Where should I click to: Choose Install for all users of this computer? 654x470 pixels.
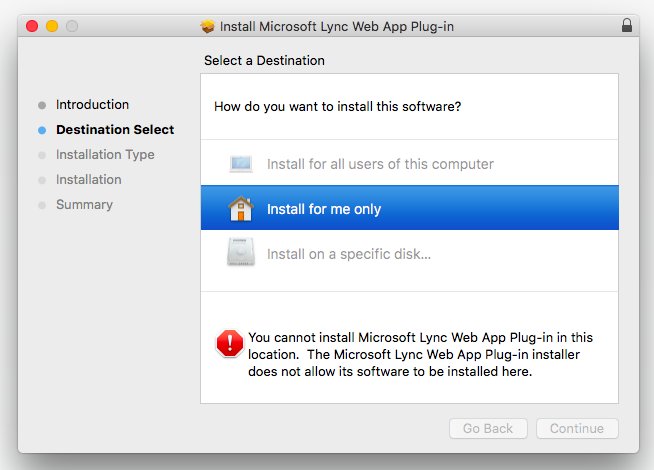tap(410, 163)
